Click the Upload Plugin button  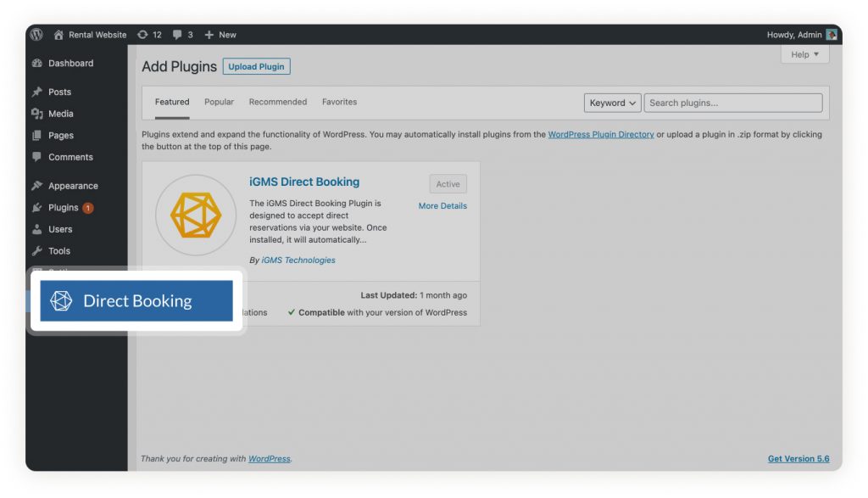pyautogui.click(x=256, y=66)
